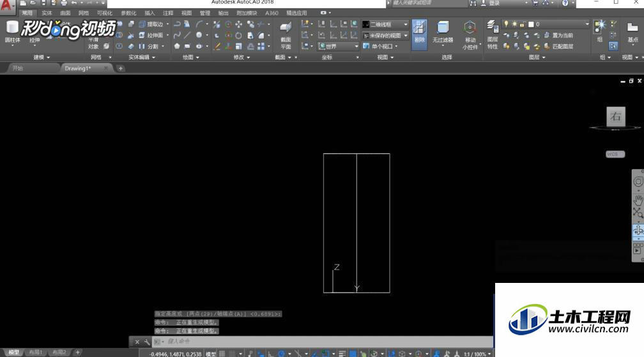
Task: Toggle snap mode in status bar
Action: click(x=232, y=354)
